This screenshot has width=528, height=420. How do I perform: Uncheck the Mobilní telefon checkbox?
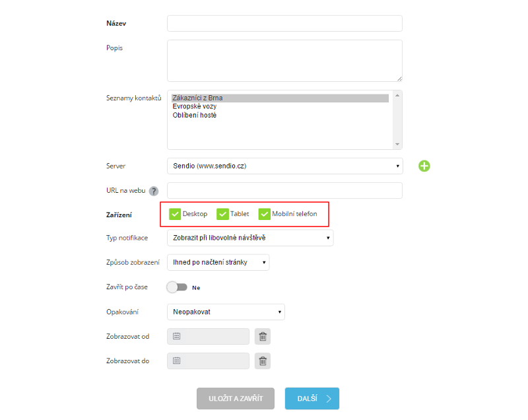click(x=265, y=214)
